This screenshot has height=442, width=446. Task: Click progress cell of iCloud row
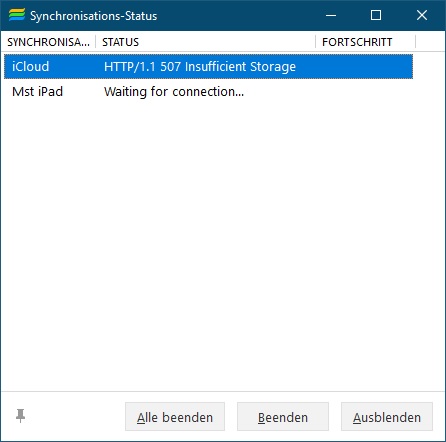click(364, 67)
